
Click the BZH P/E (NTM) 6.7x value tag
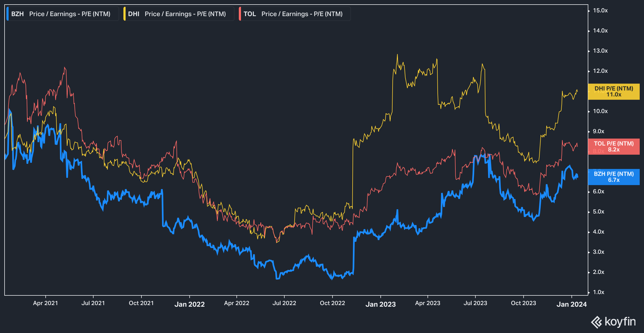pos(614,177)
